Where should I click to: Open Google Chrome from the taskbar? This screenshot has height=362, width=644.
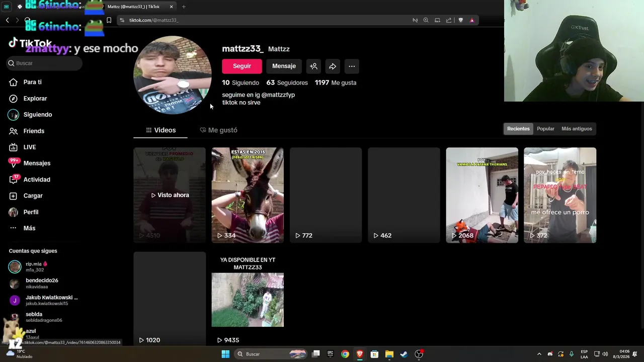(x=345, y=354)
